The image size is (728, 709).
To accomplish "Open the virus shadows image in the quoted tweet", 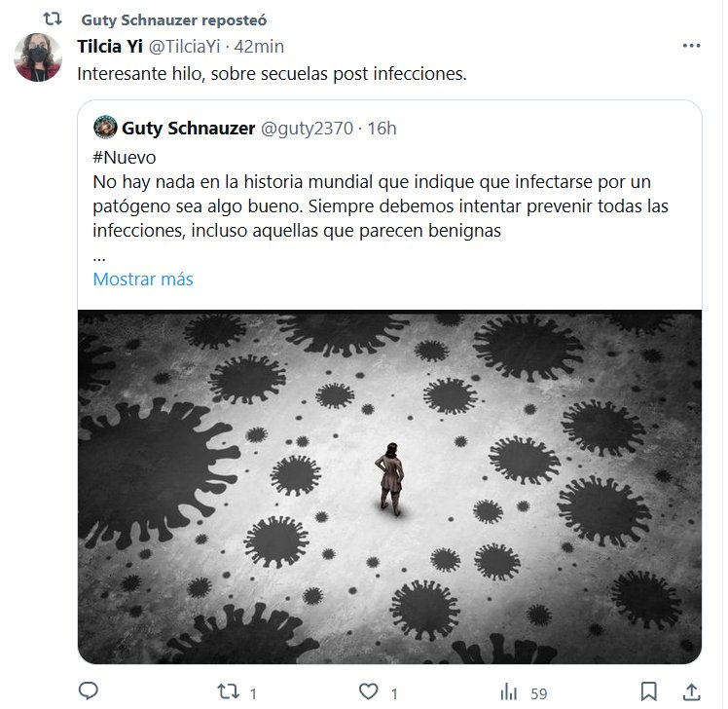I will 389,487.
